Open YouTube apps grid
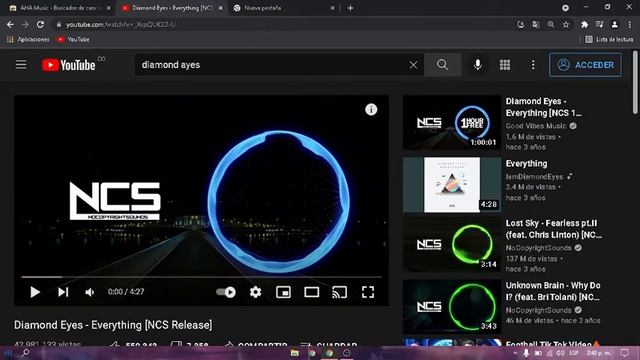Viewport: 640px width, 360px height. point(505,65)
